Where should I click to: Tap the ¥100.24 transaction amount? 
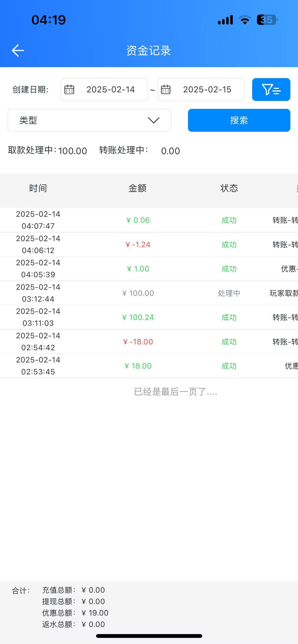tap(138, 317)
